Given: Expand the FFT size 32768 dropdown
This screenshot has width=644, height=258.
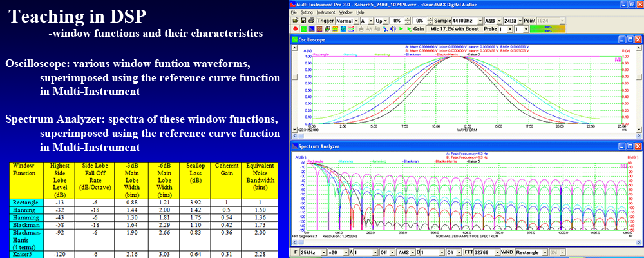Looking at the screenshot, I should [497, 252].
